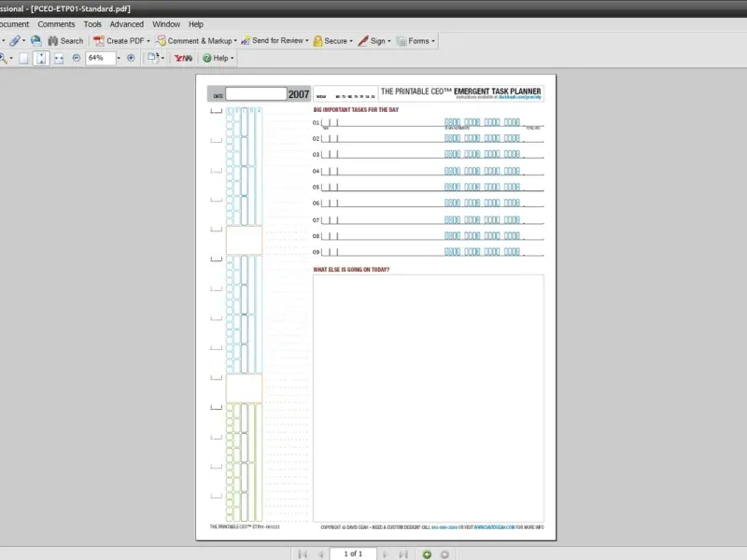Expand the Forms dropdown arrow
Viewport: 747px width, 560px height.
[433, 41]
